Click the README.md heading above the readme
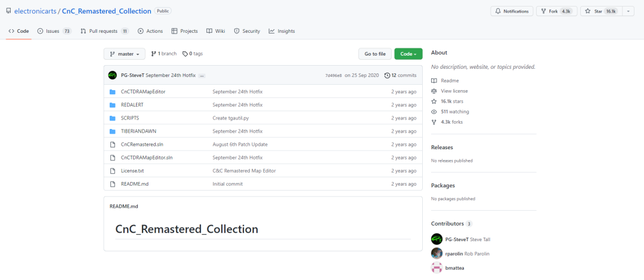Image resolution: width=644 pixels, height=280 pixels. coord(123,207)
